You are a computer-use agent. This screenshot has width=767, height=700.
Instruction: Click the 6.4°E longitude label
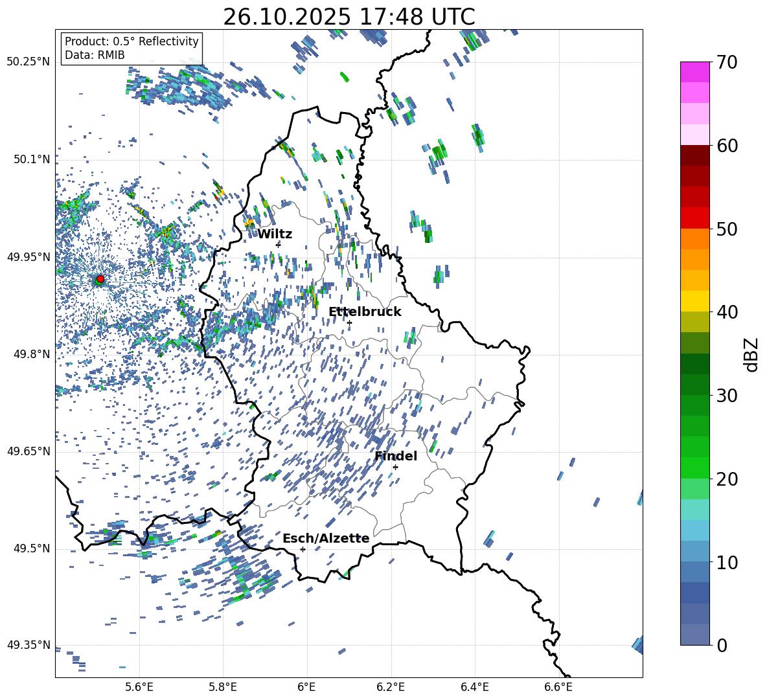pyautogui.click(x=474, y=687)
